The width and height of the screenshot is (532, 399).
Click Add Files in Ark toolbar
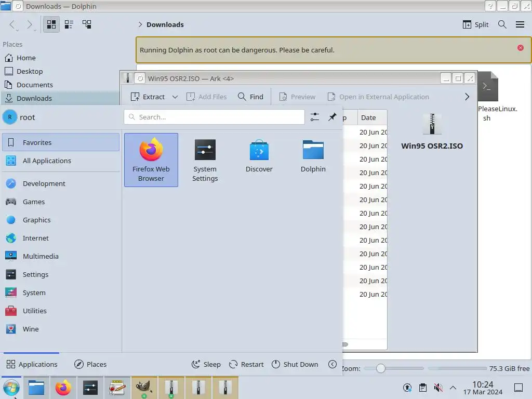pyautogui.click(x=207, y=97)
